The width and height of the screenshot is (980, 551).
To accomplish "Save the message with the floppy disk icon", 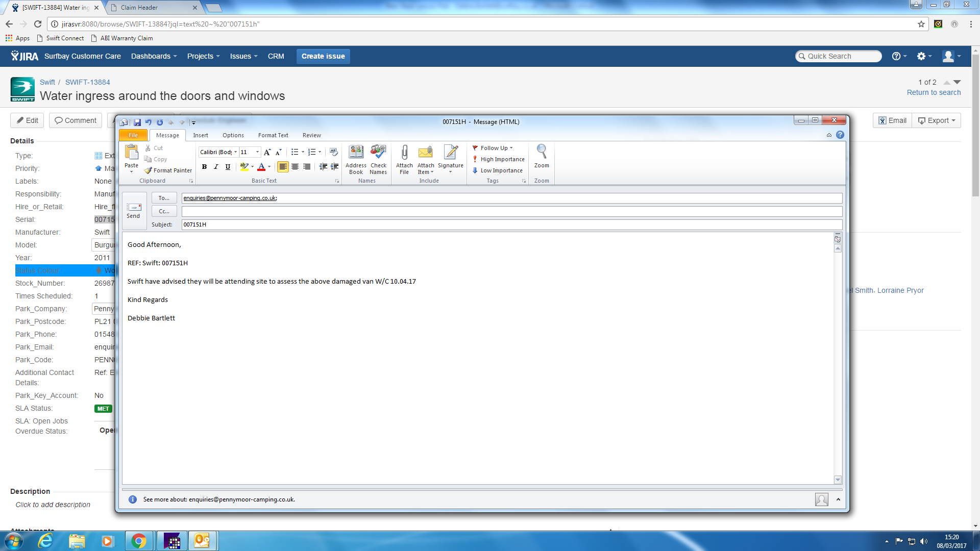I will point(137,122).
